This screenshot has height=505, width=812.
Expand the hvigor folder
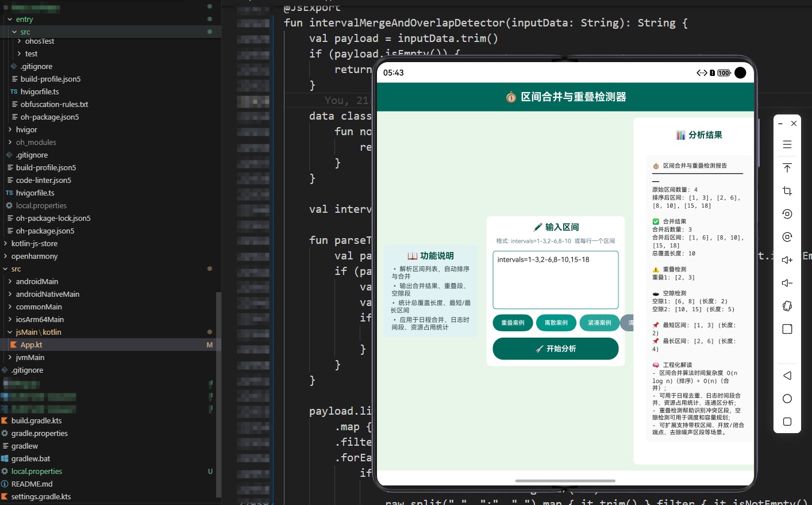pos(10,129)
